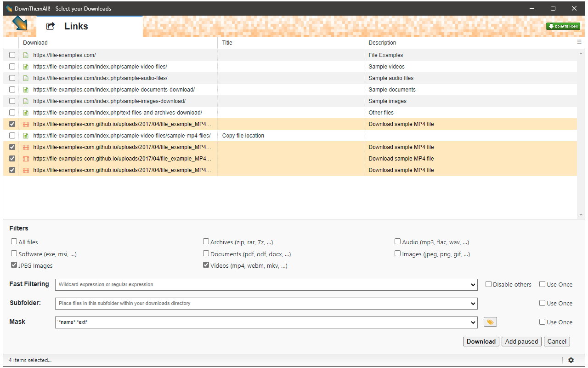Tick Use Once for Subfolder

tap(542, 303)
